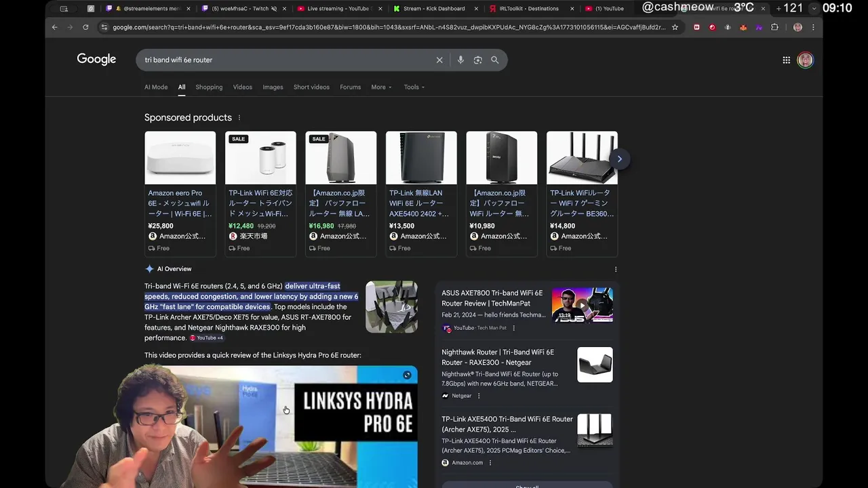Screen dimensions: 868x488
Task: Reload the page with the refresh icon
Action: (x=85, y=27)
